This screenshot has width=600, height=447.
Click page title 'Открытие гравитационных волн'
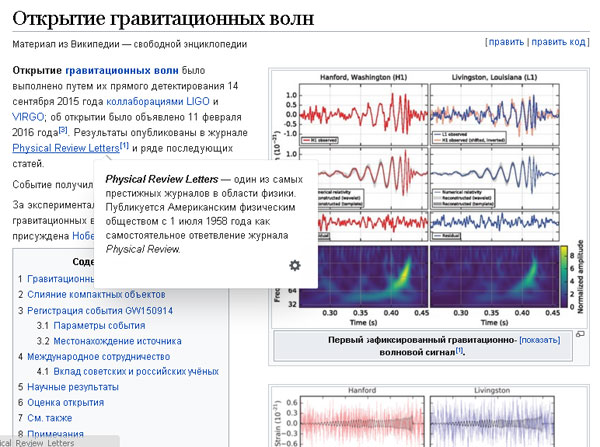163,18
